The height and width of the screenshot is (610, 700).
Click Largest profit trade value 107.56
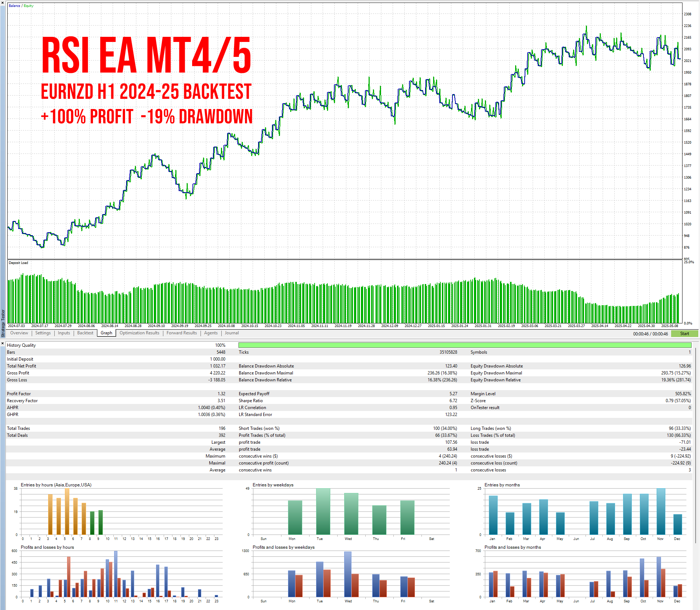pyautogui.click(x=451, y=442)
